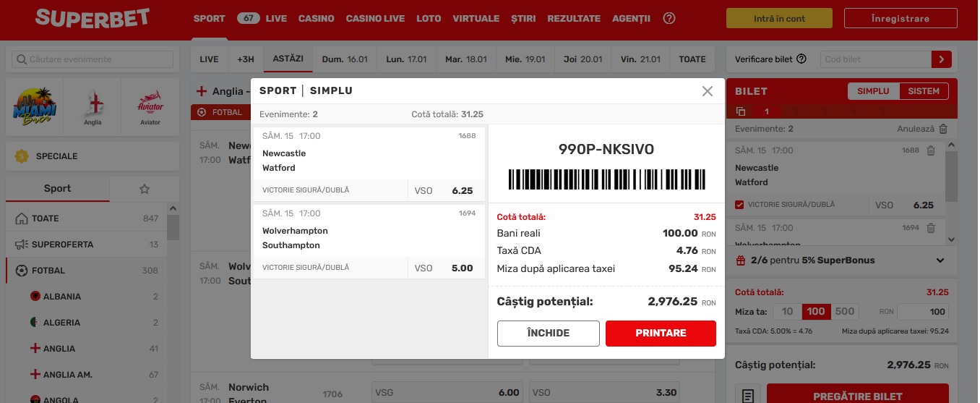This screenshot has width=980, height=403.
Task: Set stake to 100 RON preset
Action: click(x=816, y=312)
